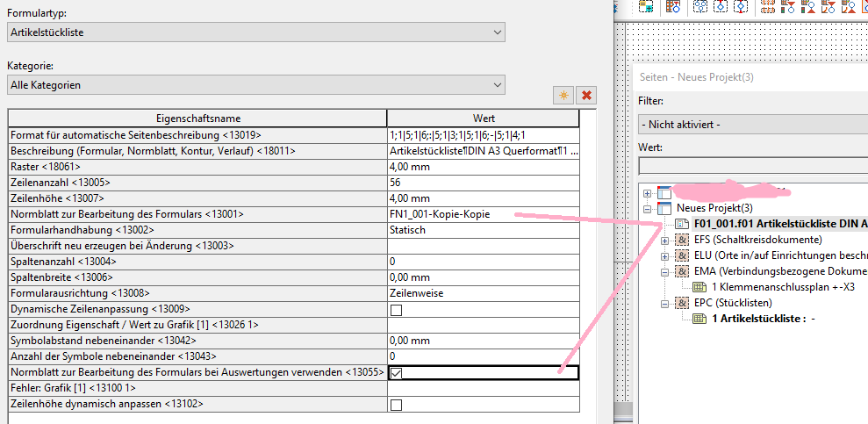This screenshot has width=868, height=424.
Task: Open the Kategorie dropdown showing Alle Kategorien
Action: [x=256, y=85]
